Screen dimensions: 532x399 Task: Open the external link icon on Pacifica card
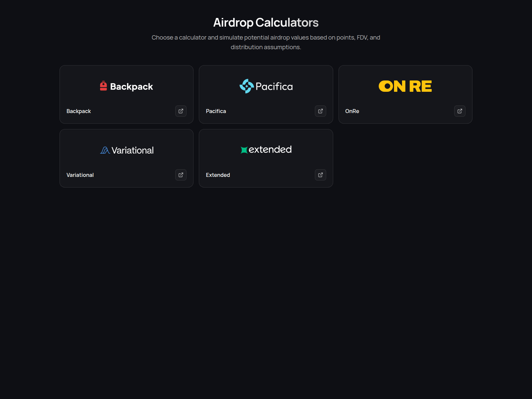point(320,111)
